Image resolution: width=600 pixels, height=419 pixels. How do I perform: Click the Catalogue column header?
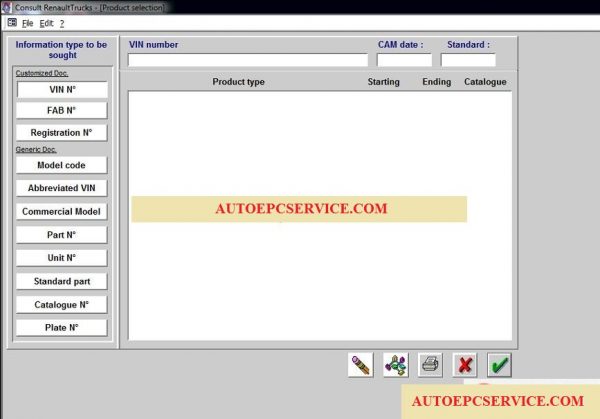(485, 82)
